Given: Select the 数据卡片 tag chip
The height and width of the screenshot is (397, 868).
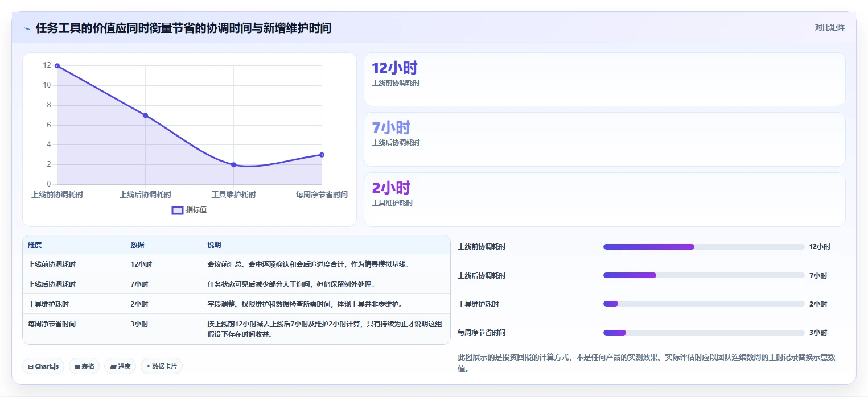Looking at the screenshot, I should click(x=162, y=366).
